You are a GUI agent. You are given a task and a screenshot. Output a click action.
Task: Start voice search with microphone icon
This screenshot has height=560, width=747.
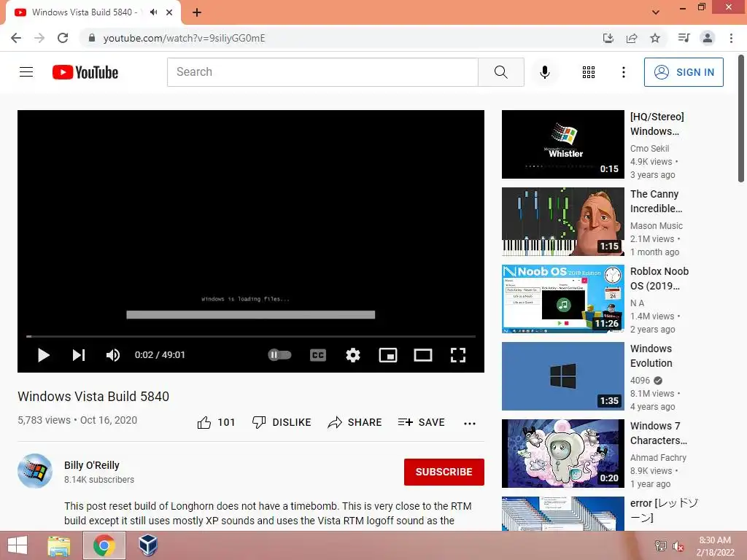click(544, 72)
